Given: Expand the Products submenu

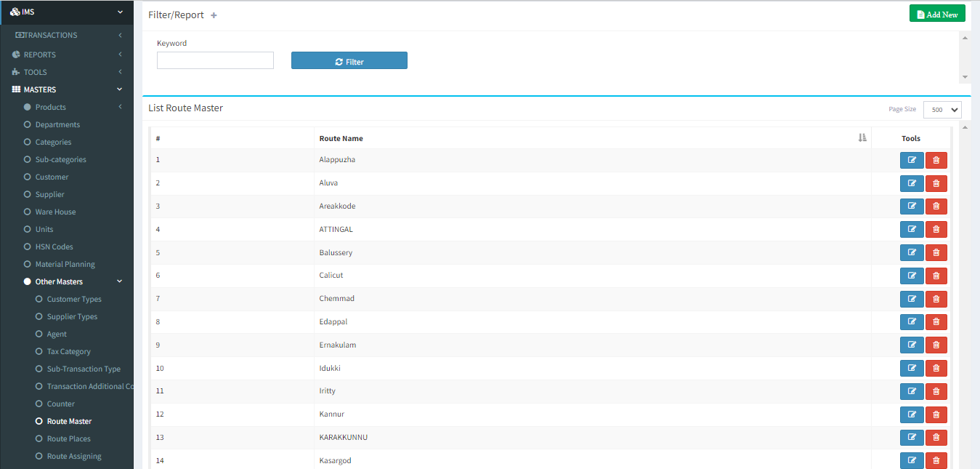Looking at the screenshot, I should pyautogui.click(x=120, y=107).
